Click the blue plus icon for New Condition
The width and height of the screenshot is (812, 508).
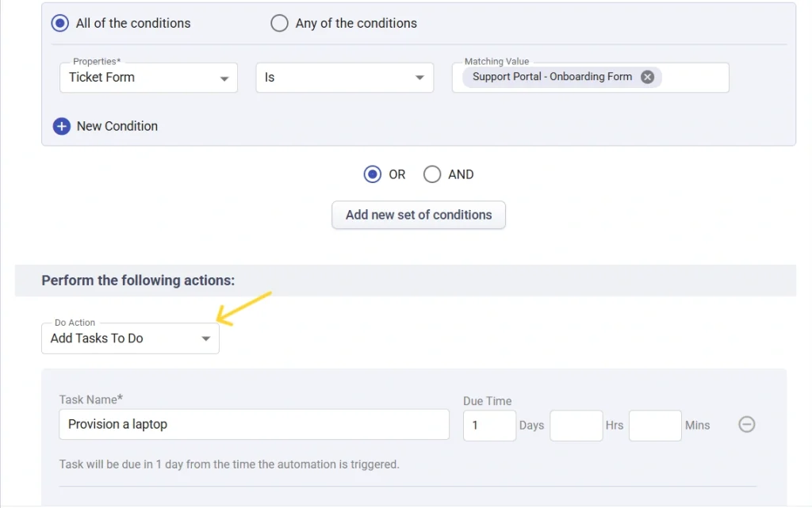[x=62, y=126]
